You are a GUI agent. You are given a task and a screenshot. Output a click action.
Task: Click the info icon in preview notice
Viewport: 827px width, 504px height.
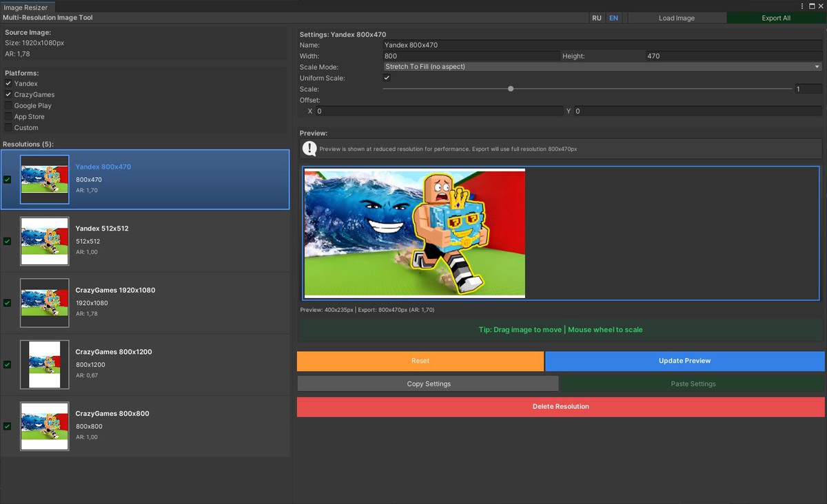[x=309, y=149]
